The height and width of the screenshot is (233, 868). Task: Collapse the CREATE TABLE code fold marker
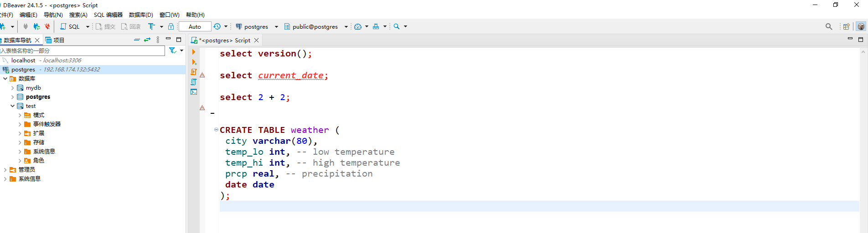tap(216, 130)
